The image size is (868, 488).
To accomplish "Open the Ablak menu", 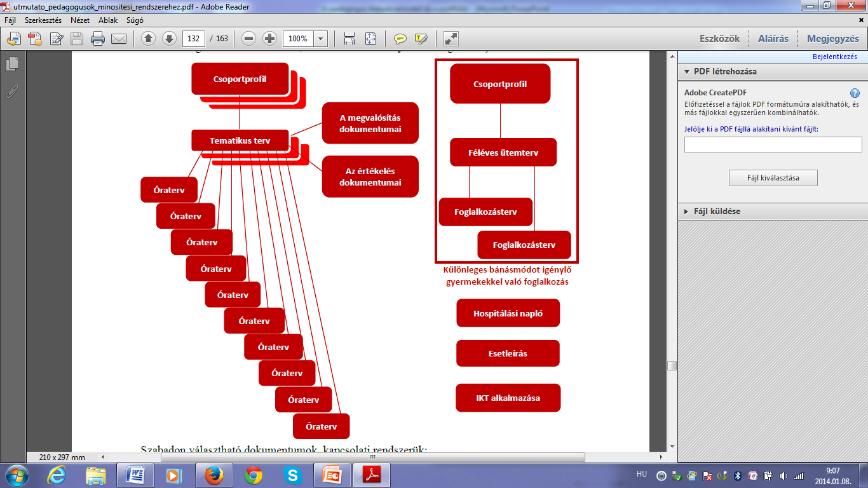I will tap(108, 20).
